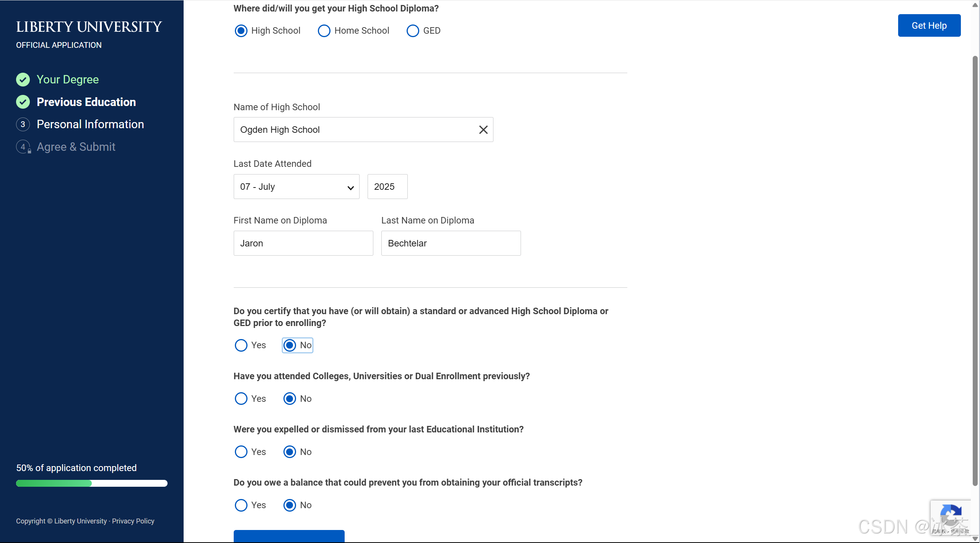Click the scrollbar down arrow
The image size is (980, 543).
[x=975, y=539]
